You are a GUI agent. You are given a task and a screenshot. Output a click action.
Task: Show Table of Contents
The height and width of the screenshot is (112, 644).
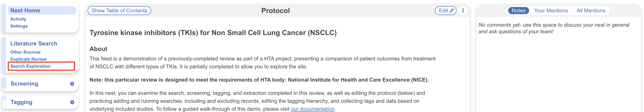tap(119, 11)
